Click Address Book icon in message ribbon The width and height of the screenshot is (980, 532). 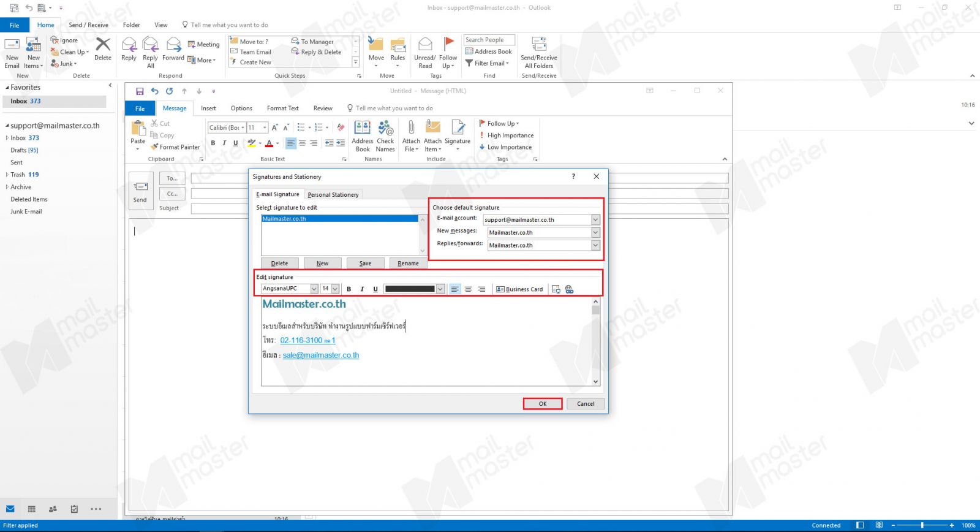(363, 127)
